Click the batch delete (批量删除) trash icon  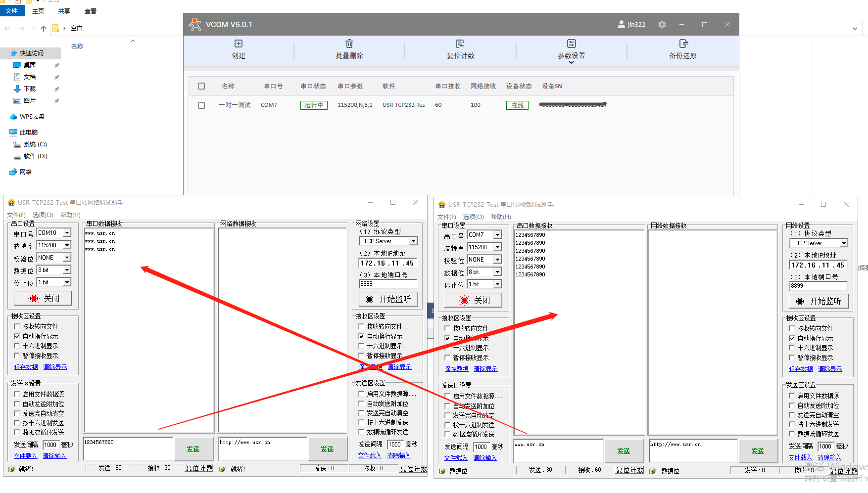tap(349, 44)
